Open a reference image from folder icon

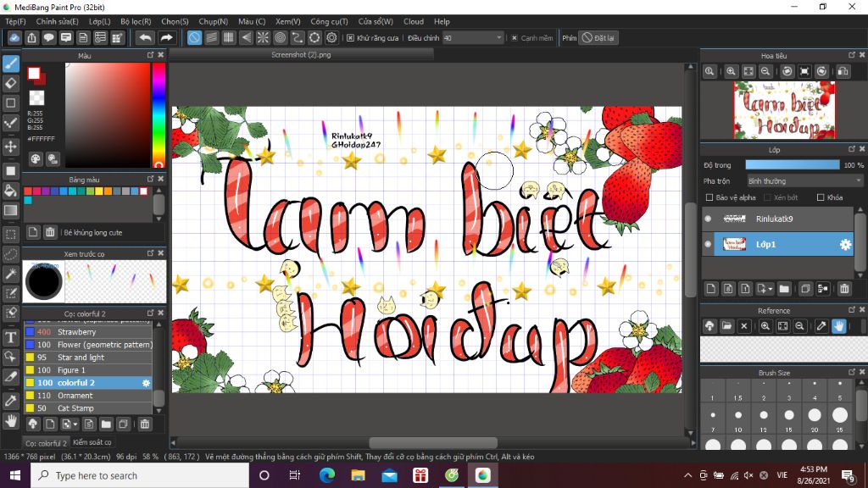(726, 326)
